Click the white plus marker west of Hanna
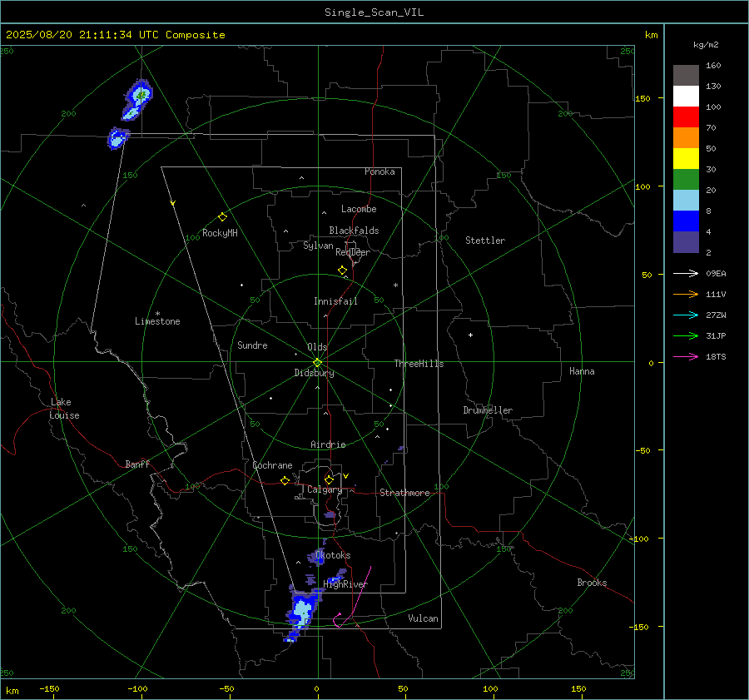749x700 pixels. [470, 335]
